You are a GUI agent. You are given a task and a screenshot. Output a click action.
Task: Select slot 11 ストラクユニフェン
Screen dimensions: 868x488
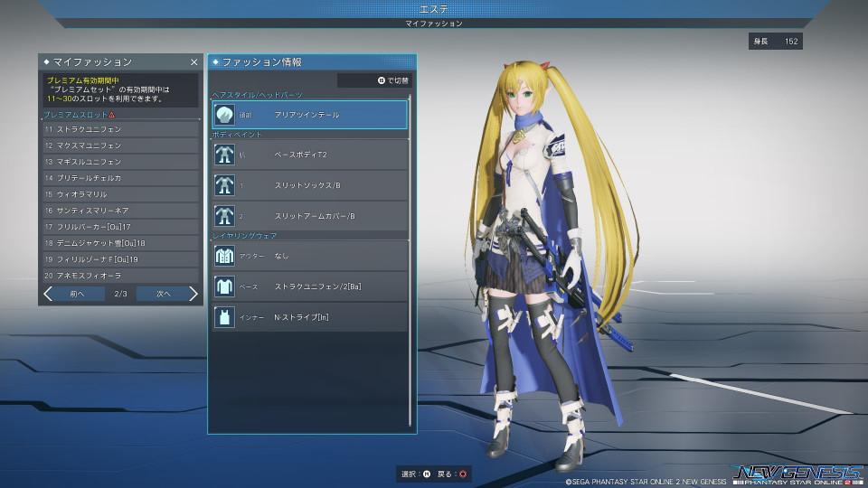tap(120, 129)
